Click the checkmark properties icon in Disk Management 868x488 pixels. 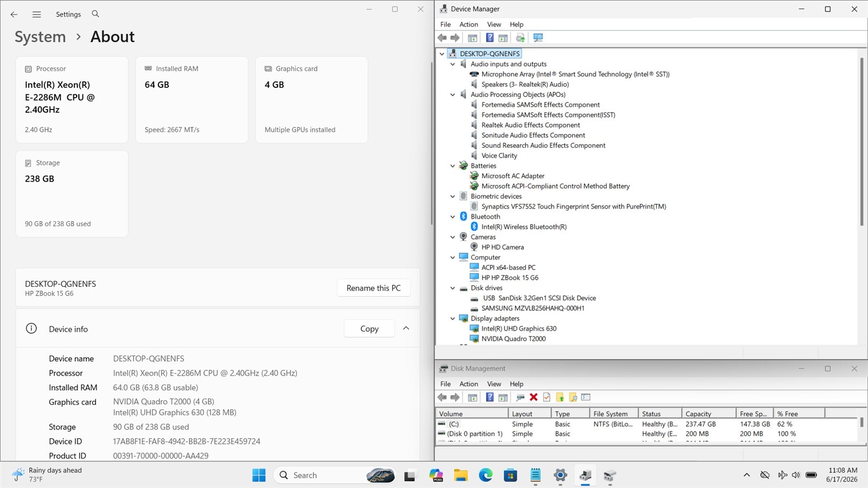tap(547, 397)
